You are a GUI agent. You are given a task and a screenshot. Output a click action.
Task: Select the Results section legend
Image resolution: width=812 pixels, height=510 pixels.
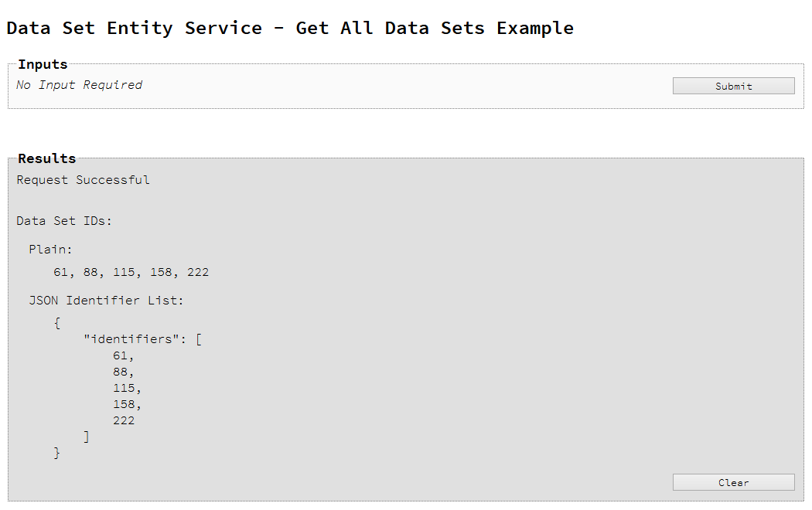click(46, 158)
